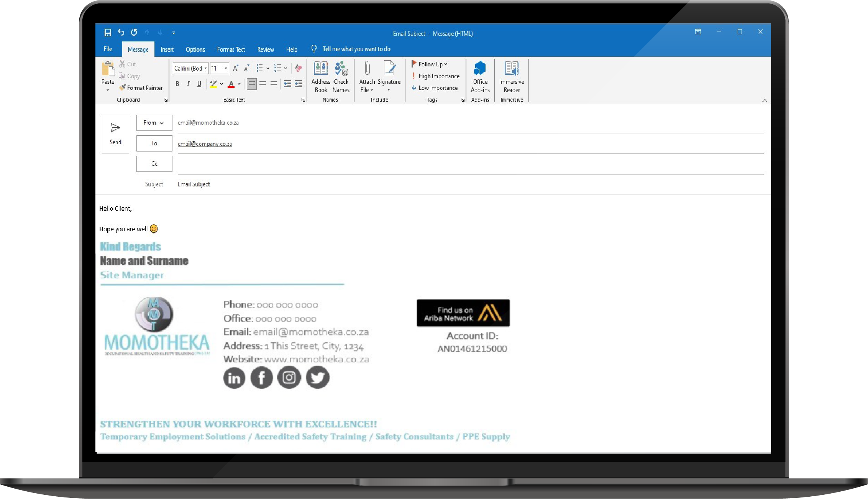Click the Undo arrow icon
868x499 pixels.
coord(121,33)
